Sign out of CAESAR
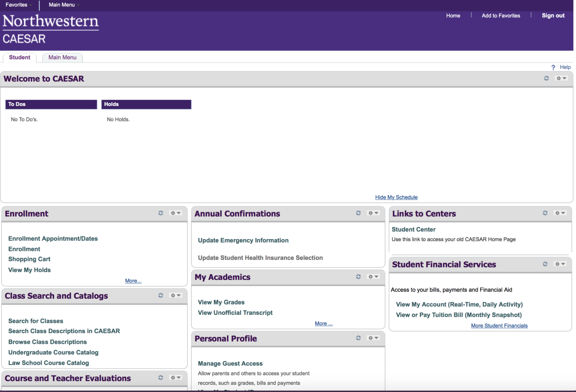Screen dimensions: 576x392 (553, 16)
